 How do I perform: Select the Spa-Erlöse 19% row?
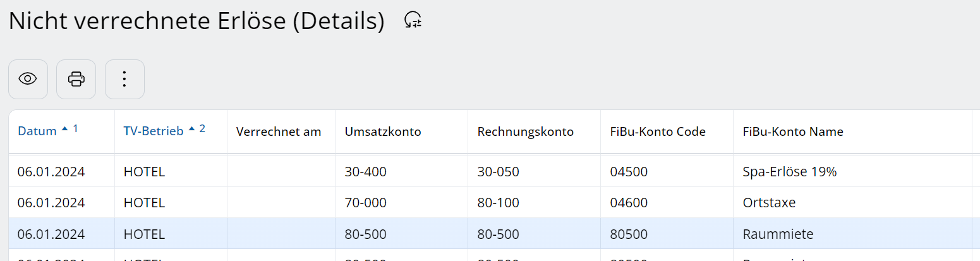790,171
